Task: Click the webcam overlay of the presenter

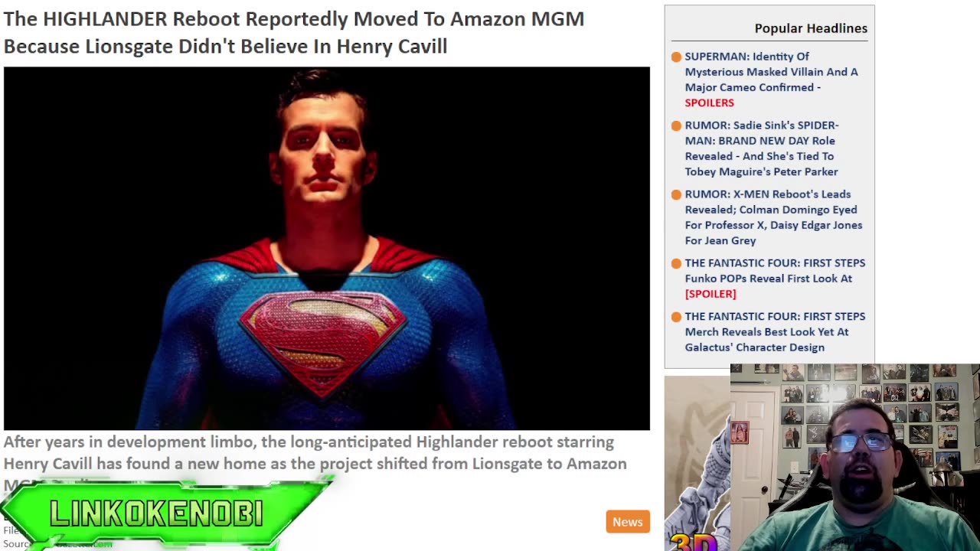Action: point(854,458)
